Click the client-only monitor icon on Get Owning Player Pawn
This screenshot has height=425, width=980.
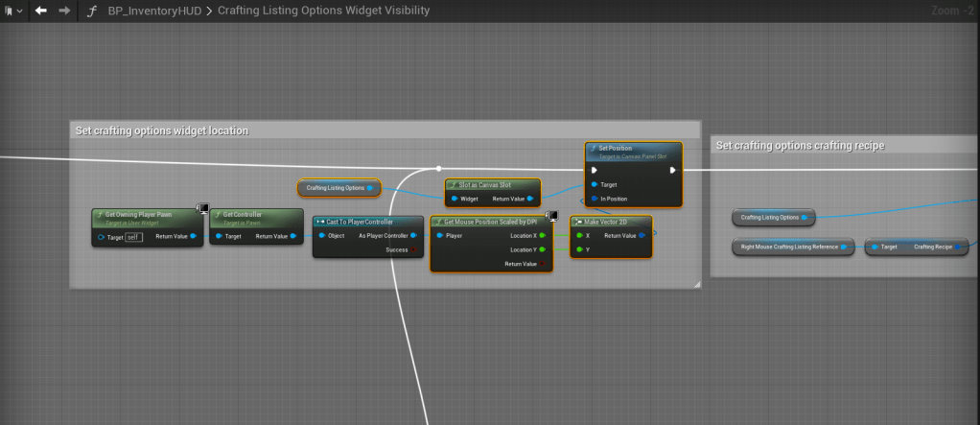click(x=203, y=209)
